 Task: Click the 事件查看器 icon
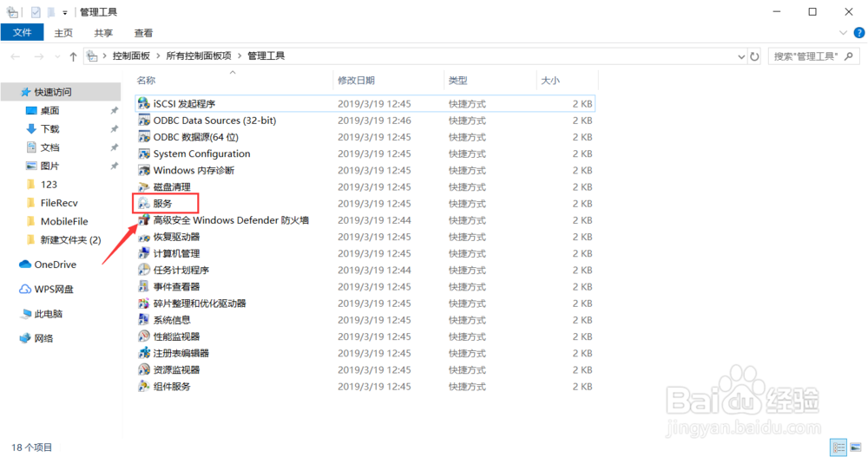click(x=144, y=286)
